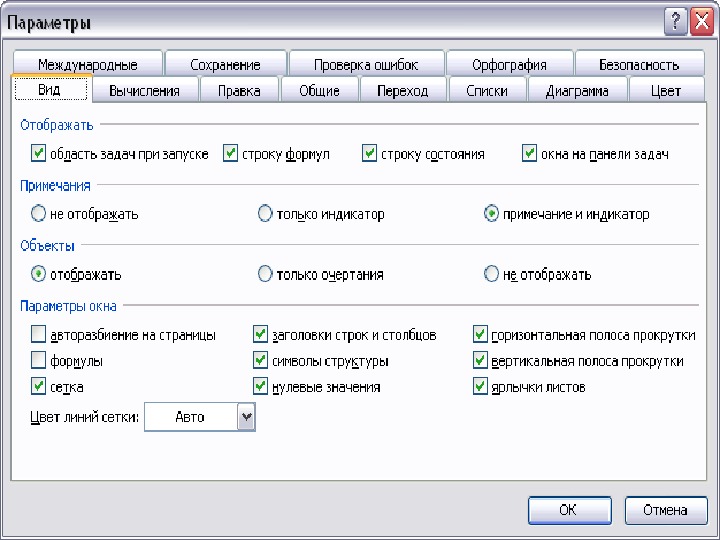Disable ярлычки листов checkbox
This screenshot has height=540, width=720.
point(480,387)
